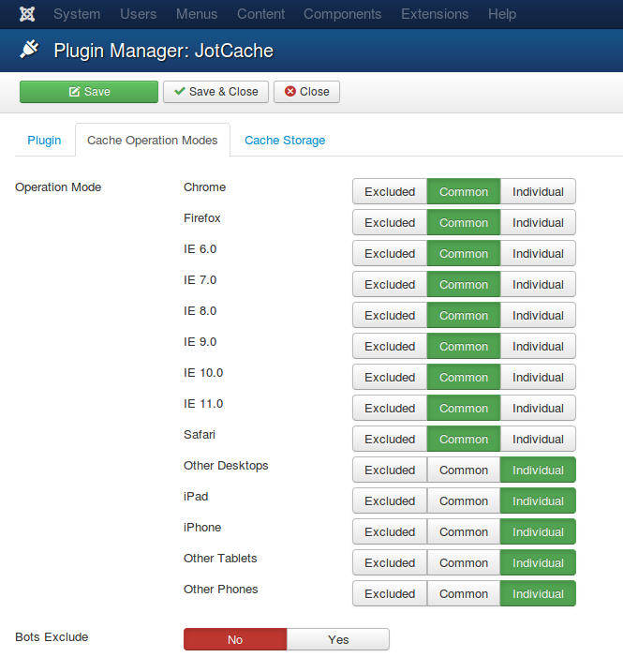Image resolution: width=623 pixels, height=672 pixels.
Task: Set Other Phones to Common
Action: 464,593
